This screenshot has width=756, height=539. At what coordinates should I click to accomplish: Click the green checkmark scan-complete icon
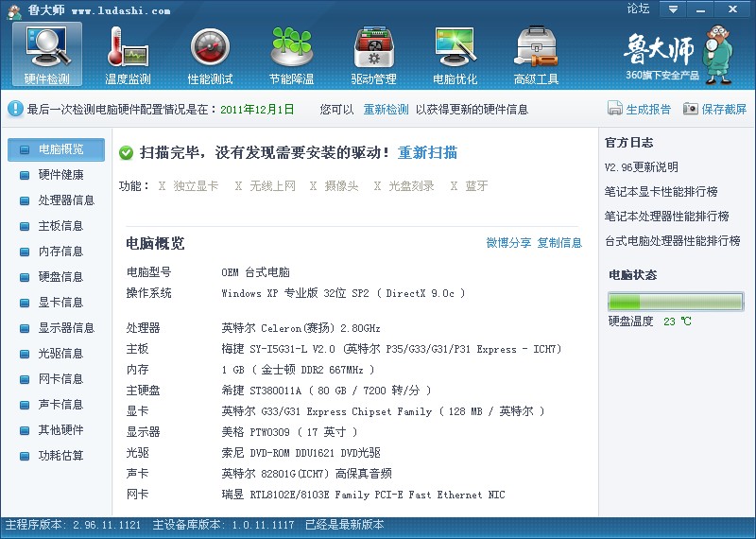[x=126, y=153]
